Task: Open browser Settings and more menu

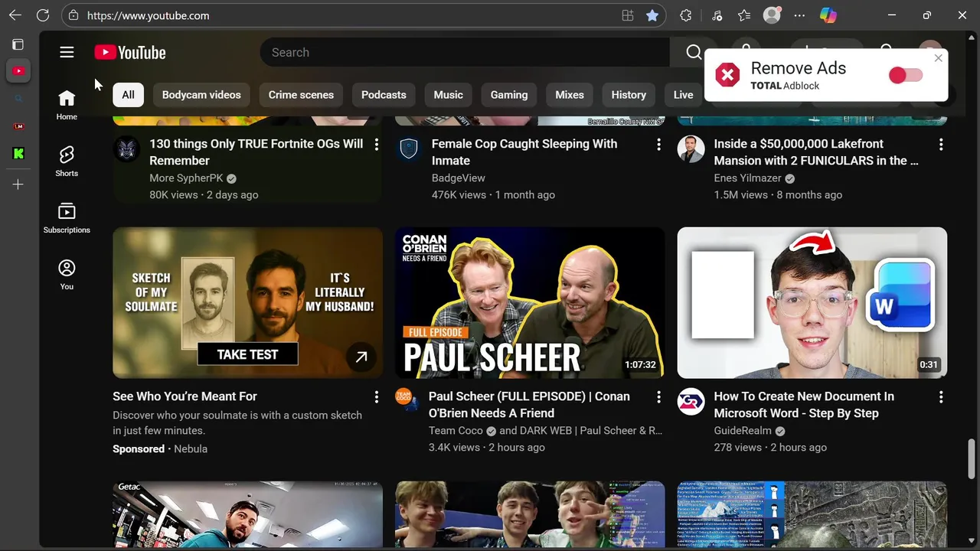Action: [x=799, y=15]
